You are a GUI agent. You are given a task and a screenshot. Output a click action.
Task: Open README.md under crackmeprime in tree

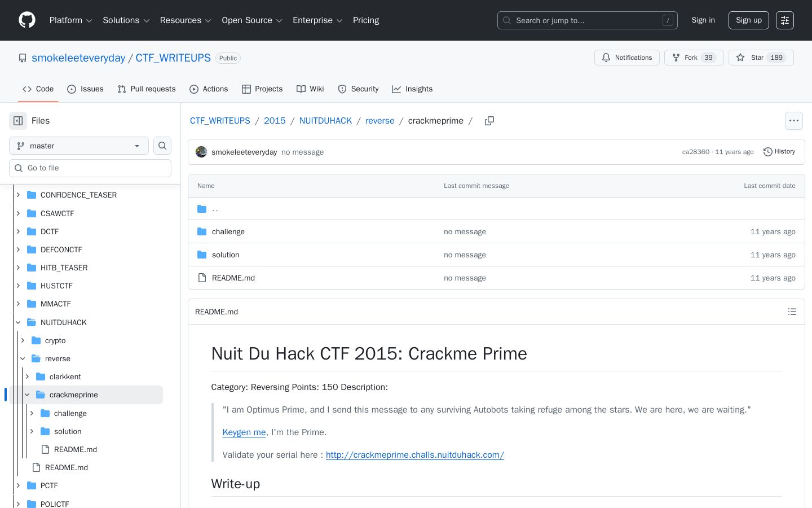click(76, 449)
